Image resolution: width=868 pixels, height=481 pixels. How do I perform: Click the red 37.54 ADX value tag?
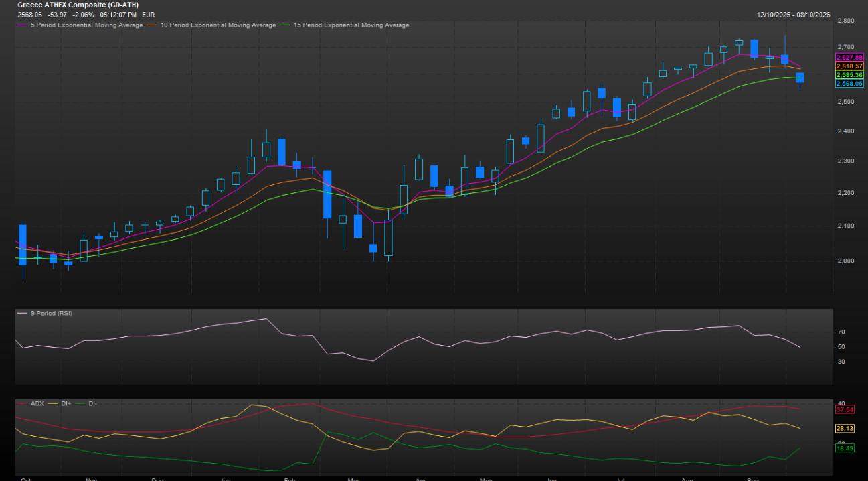[x=846, y=409]
